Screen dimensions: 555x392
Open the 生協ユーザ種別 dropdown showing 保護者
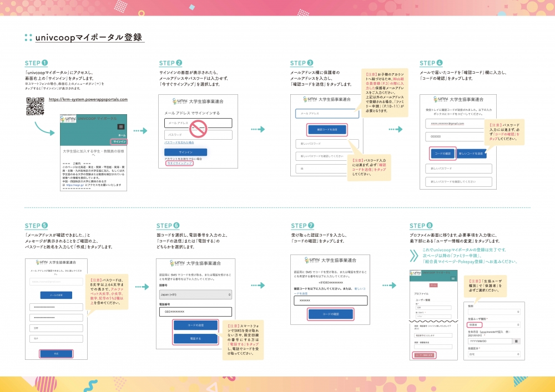(x=495, y=325)
